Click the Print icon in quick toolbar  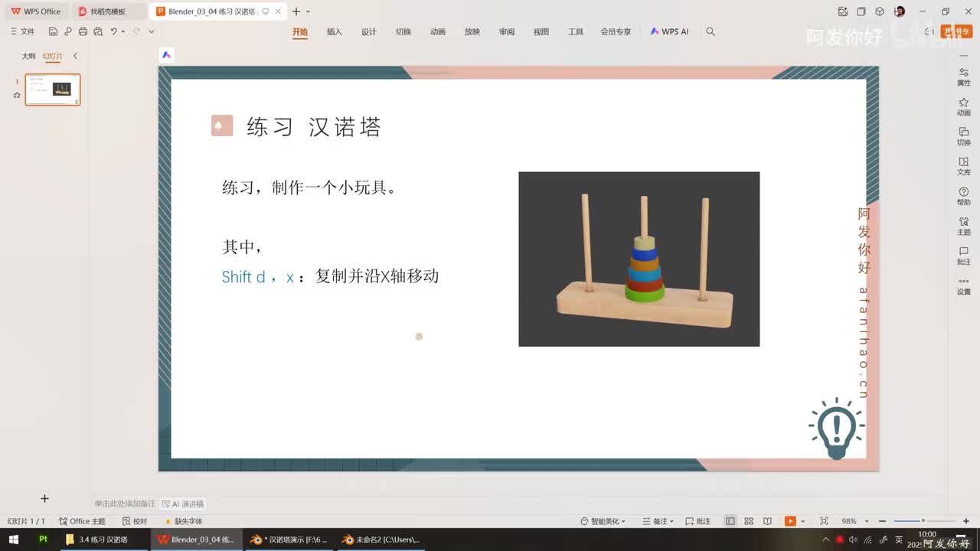point(83,31)
